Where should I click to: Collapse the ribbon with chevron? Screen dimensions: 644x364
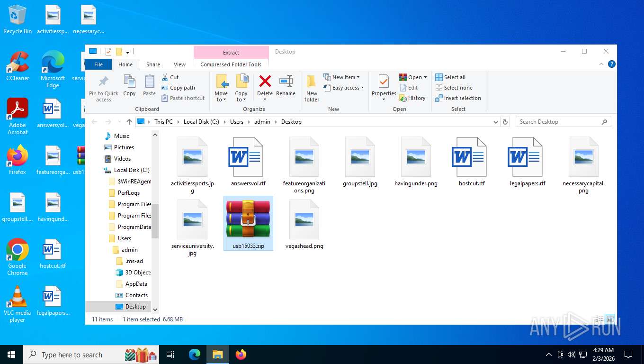coord(602,64)
